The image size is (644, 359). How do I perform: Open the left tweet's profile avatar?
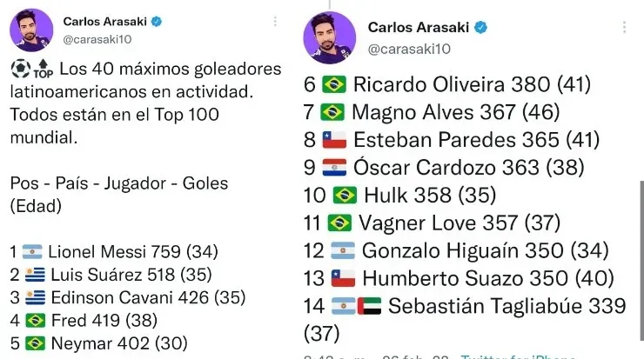[x=31, y=30]
